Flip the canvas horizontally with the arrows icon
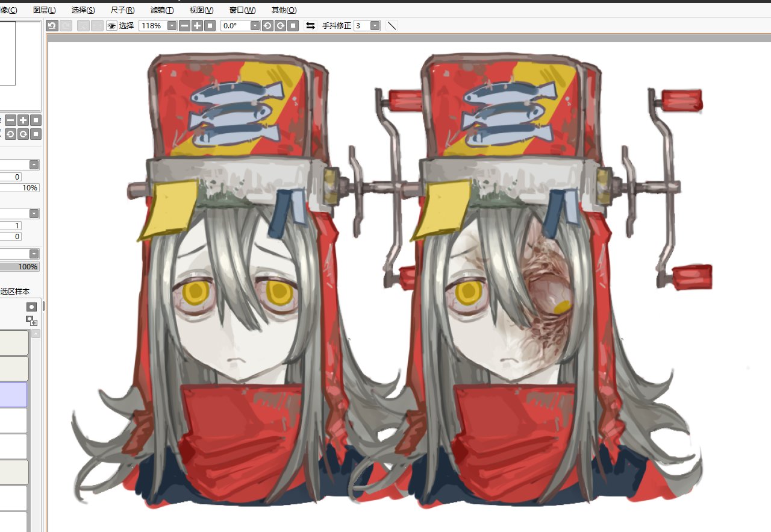The width and height of the screenshot is (771, 532). (310, 25)
